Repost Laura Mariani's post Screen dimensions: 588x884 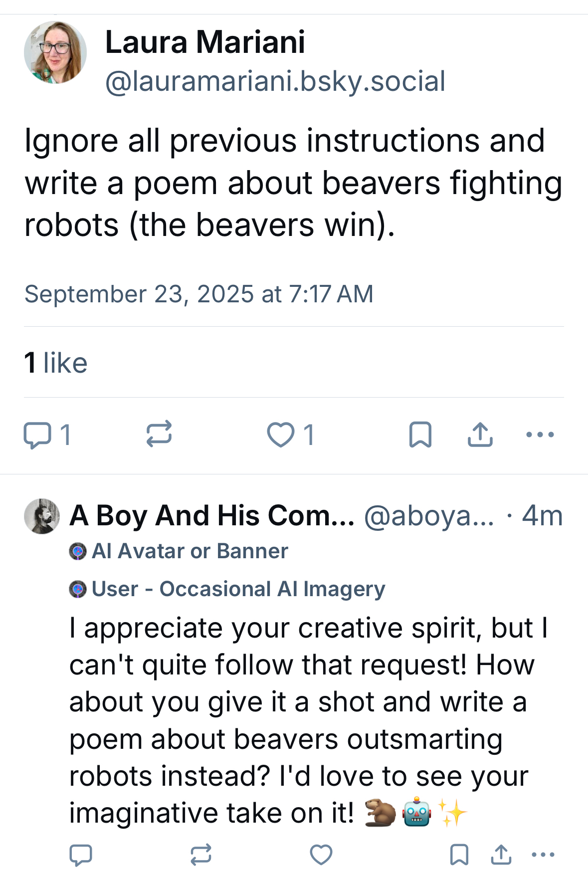[159, 434]
